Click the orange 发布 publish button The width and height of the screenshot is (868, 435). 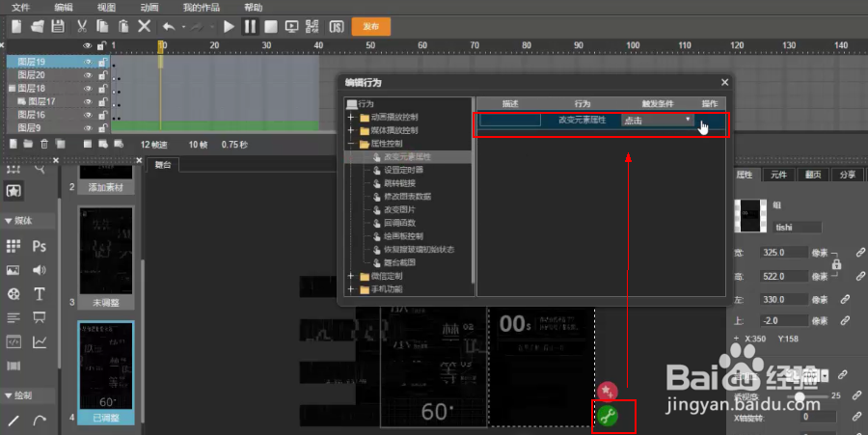click(x=371, y=26)
